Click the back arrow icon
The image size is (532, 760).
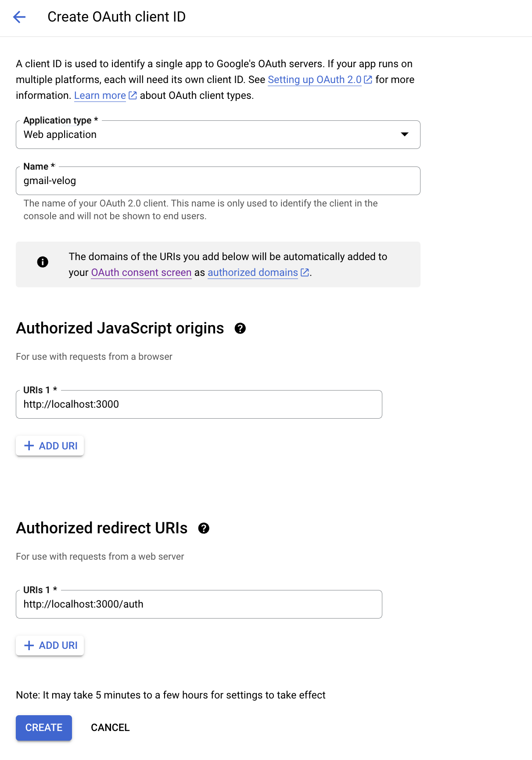tap(19, 17)
